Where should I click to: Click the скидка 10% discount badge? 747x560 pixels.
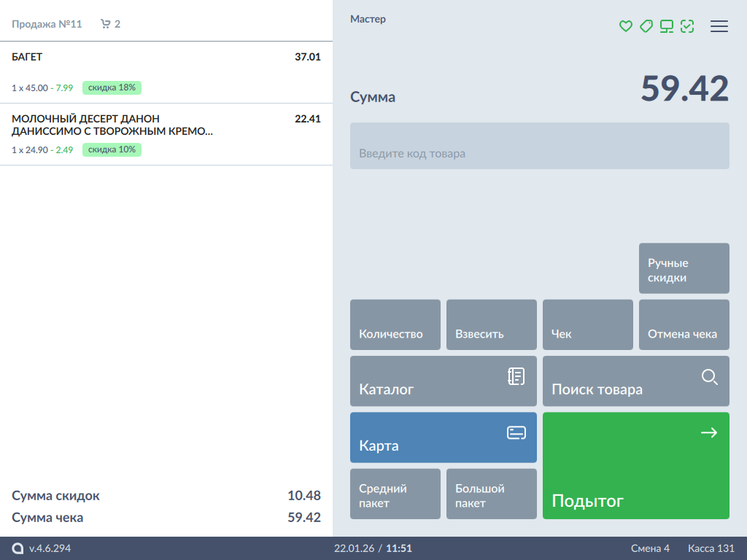(x=112, y=150)
